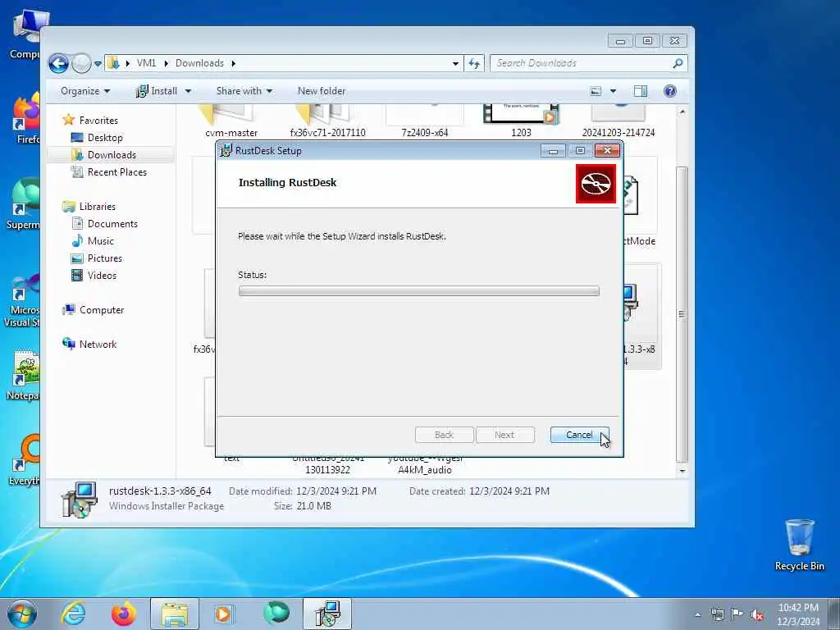Create a New folder from the toolbar
840x630 pixels.
tap(322, 91)
